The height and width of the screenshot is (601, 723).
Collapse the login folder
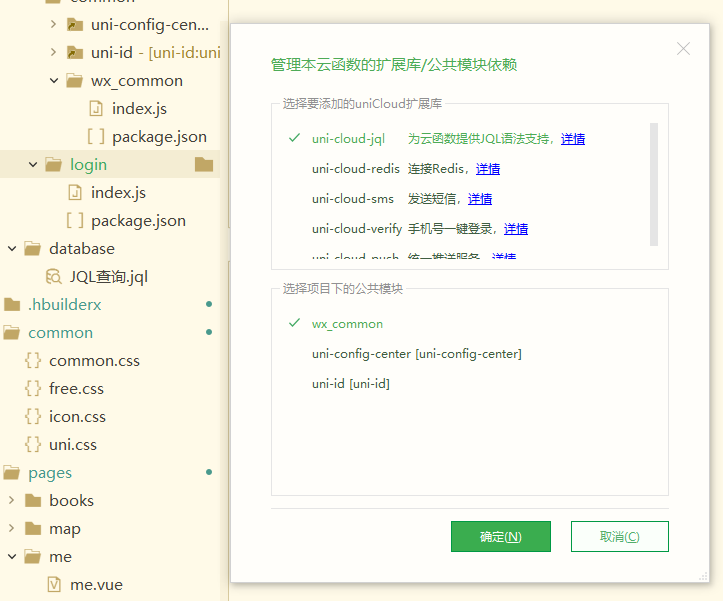point(33,165)
